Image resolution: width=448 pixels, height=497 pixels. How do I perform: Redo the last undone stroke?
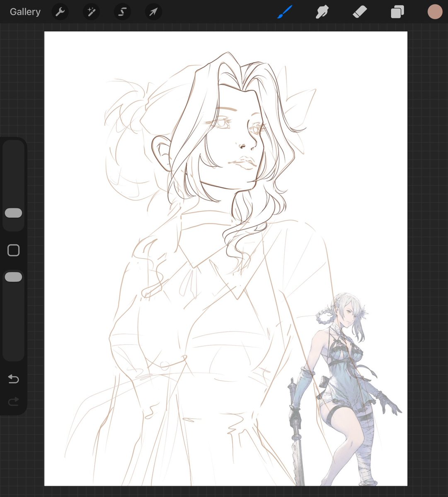click(x=13, y=401)
